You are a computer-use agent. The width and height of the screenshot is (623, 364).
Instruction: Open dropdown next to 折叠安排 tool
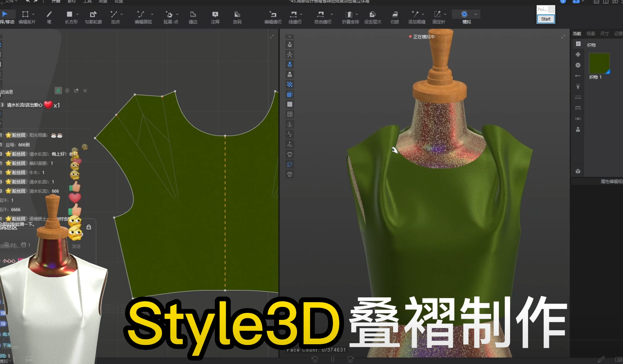tap(357, 14)
